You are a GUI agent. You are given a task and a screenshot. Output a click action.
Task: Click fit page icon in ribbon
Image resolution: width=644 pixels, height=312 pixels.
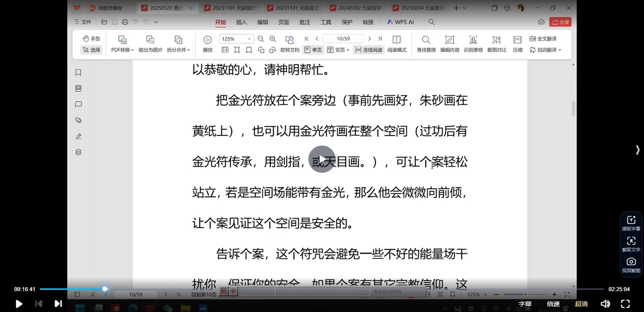237,50
